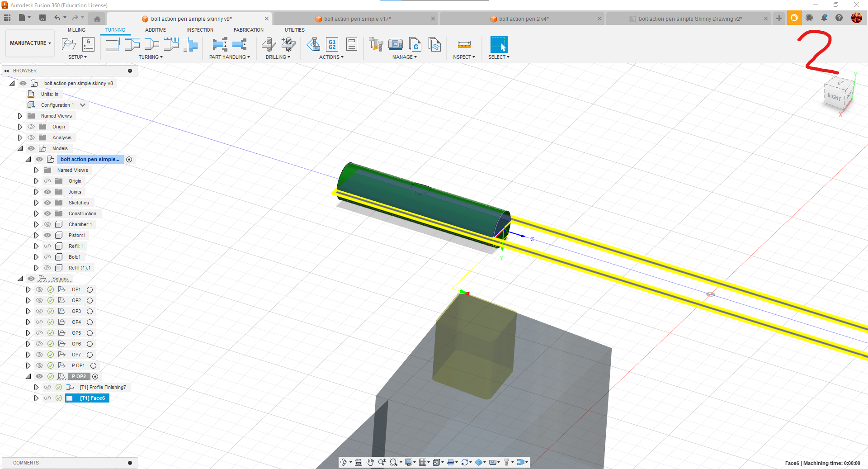Switch to bolt action pen simple v17 document tab

tap(357, 19)
